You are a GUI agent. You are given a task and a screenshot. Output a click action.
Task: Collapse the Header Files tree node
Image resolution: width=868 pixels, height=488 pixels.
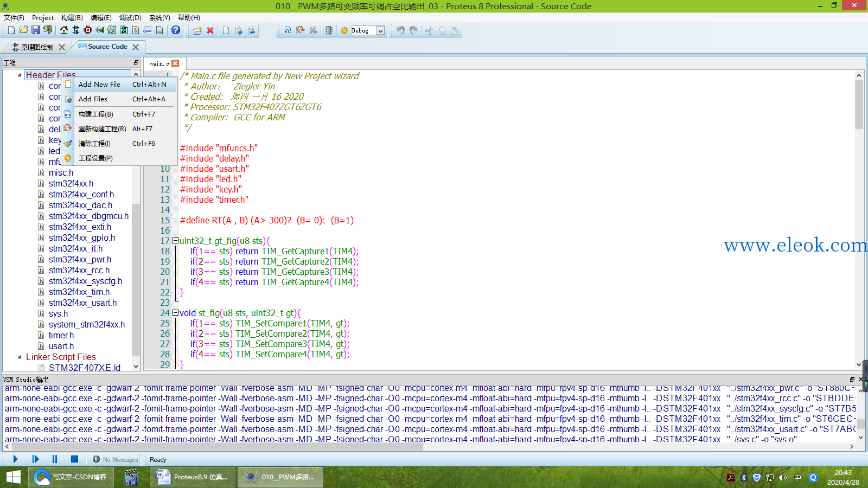20,75
